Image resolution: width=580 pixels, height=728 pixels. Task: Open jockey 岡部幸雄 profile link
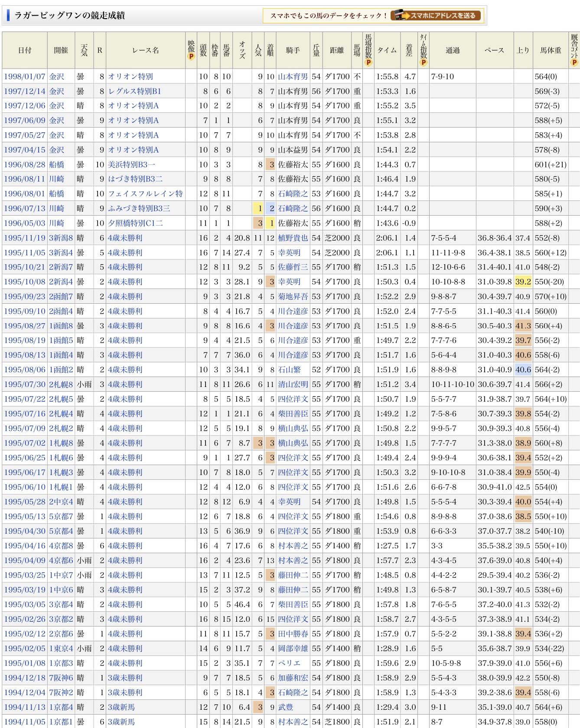pyautogui.click(x=293, y=649)
